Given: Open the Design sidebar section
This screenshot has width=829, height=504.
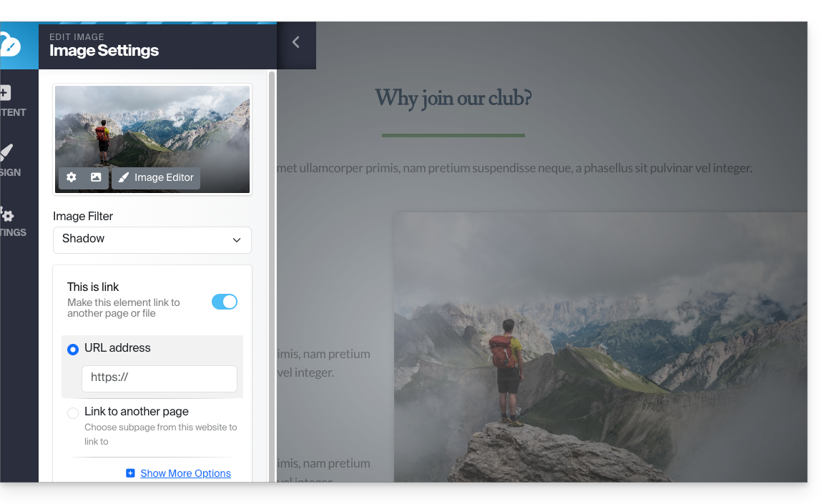Looking at the screenshot, I should tap(10, 161).
